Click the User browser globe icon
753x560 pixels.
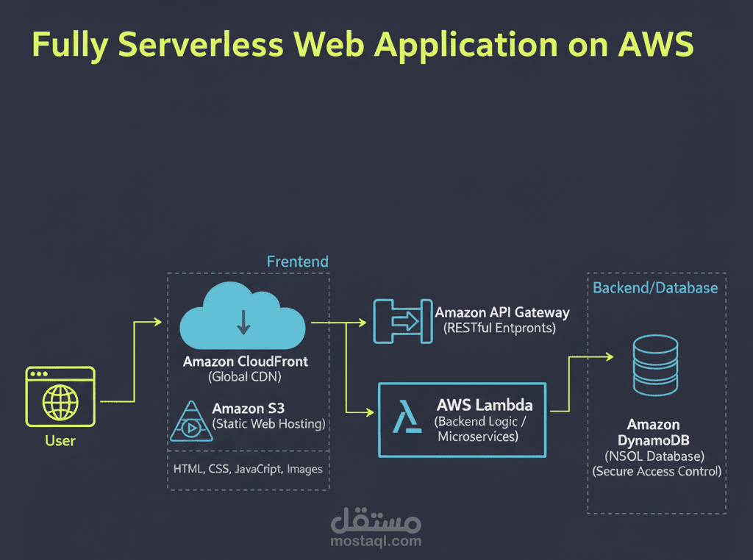tap(60, 396)
